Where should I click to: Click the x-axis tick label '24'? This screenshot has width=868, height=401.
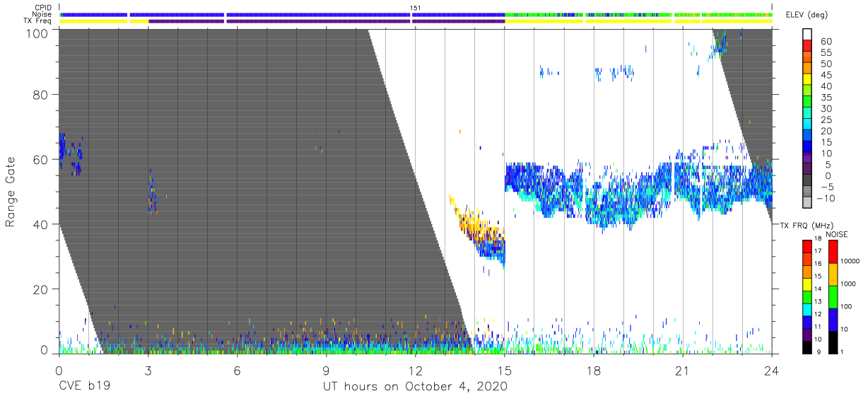(x=772, y=370)
